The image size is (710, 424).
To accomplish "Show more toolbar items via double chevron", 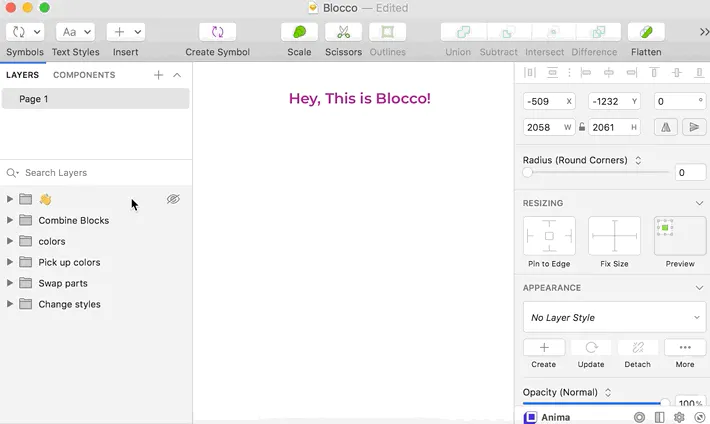I will click(x=704, y=32).
